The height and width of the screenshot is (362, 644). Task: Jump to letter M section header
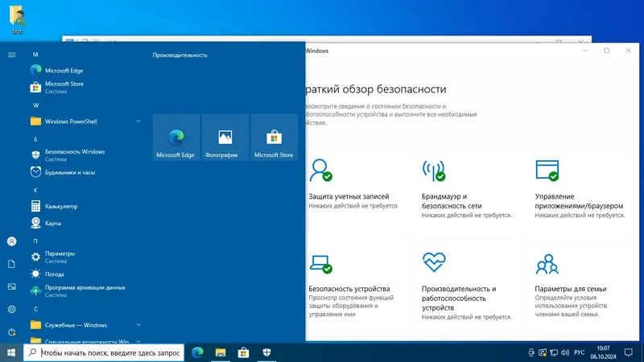[35, 55]
